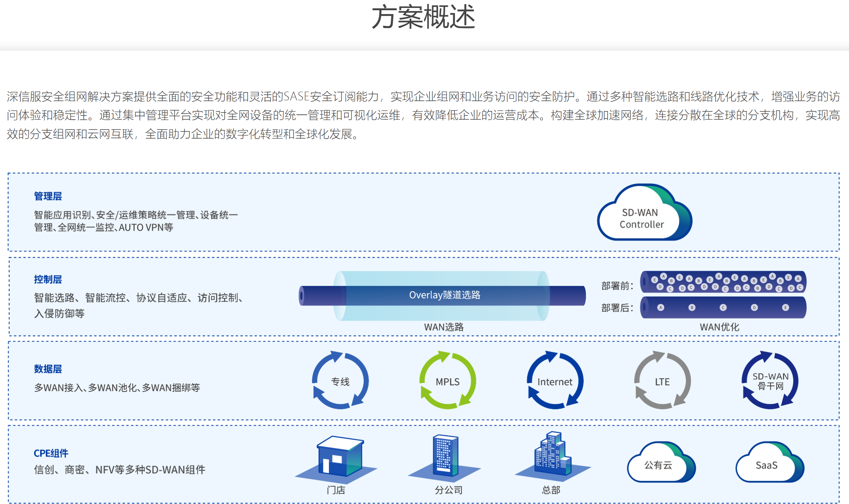Click the paragraph line starting 深信服安全组网解决方案
Image resolution: width=849 pixels, height=504 pixels.
pyautogui.click(x=424, y=97)
